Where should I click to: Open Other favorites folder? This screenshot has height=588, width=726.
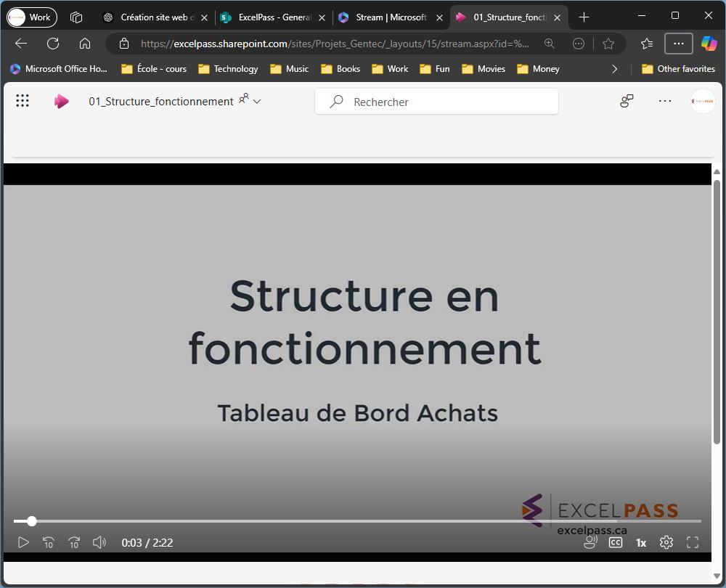[678, 69]
